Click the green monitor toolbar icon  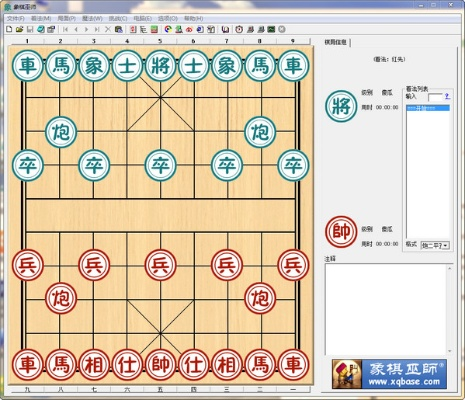pyautogui.click(x=271, y=29)
